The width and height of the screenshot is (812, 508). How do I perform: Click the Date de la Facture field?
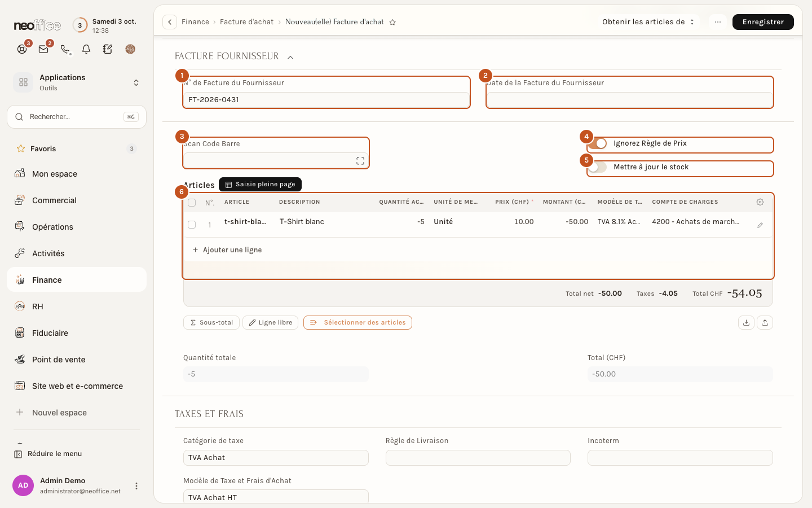pos(629,100)
